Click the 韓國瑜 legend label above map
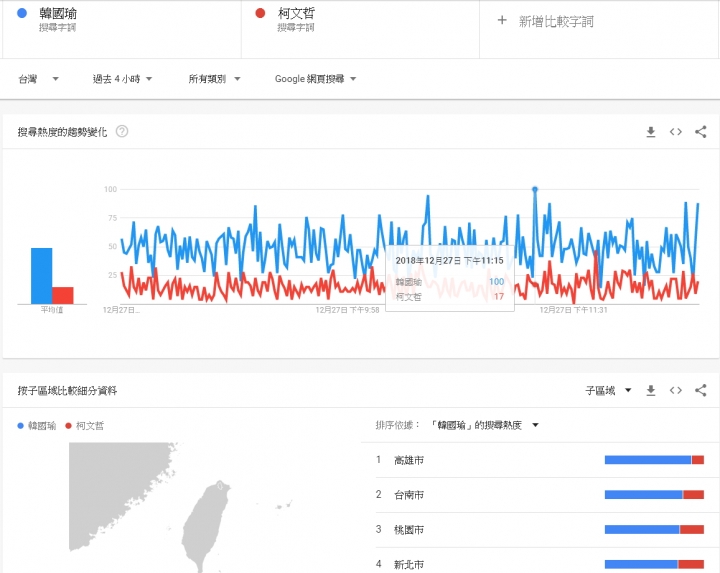This screenshot has height=573, width=720. tap(42, 426)
